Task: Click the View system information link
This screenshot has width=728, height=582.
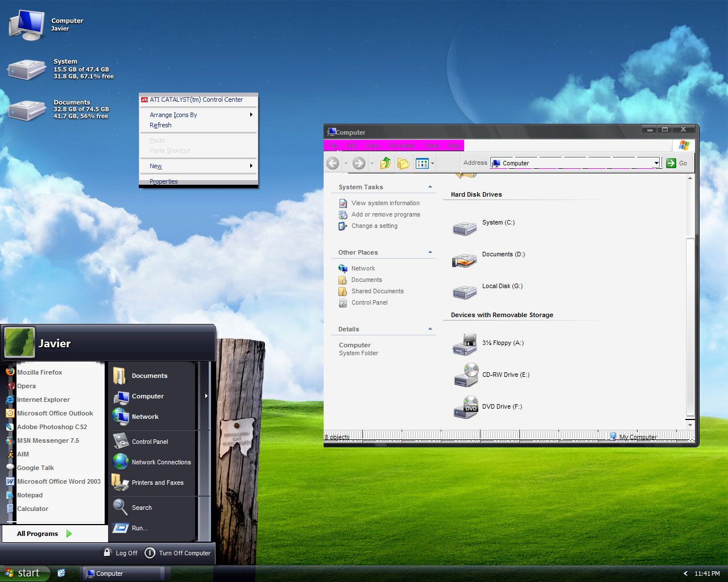Action: (x=385, y=203)
